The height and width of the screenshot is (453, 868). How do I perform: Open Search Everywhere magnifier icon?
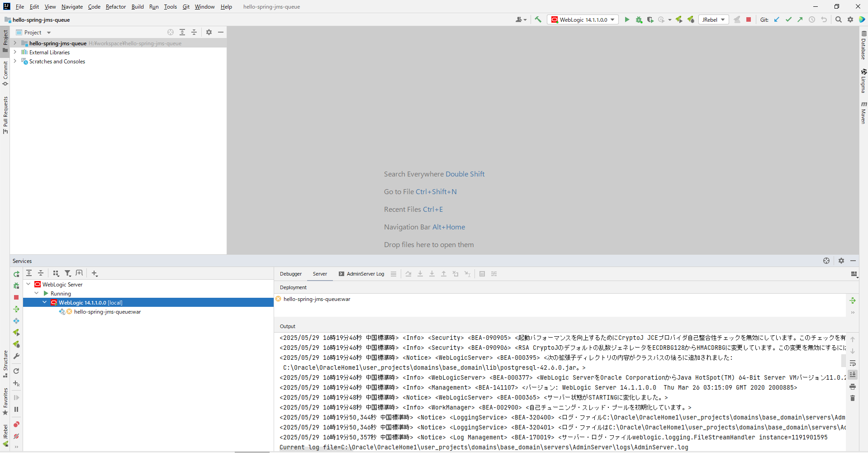click(839, 19)
